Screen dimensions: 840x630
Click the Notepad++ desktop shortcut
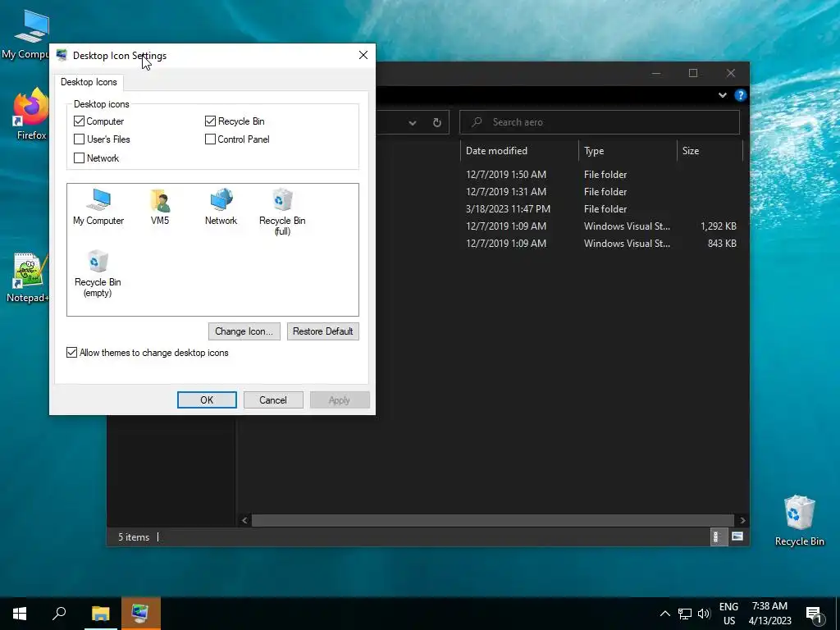pyautogui.click(x=28, y=277)
